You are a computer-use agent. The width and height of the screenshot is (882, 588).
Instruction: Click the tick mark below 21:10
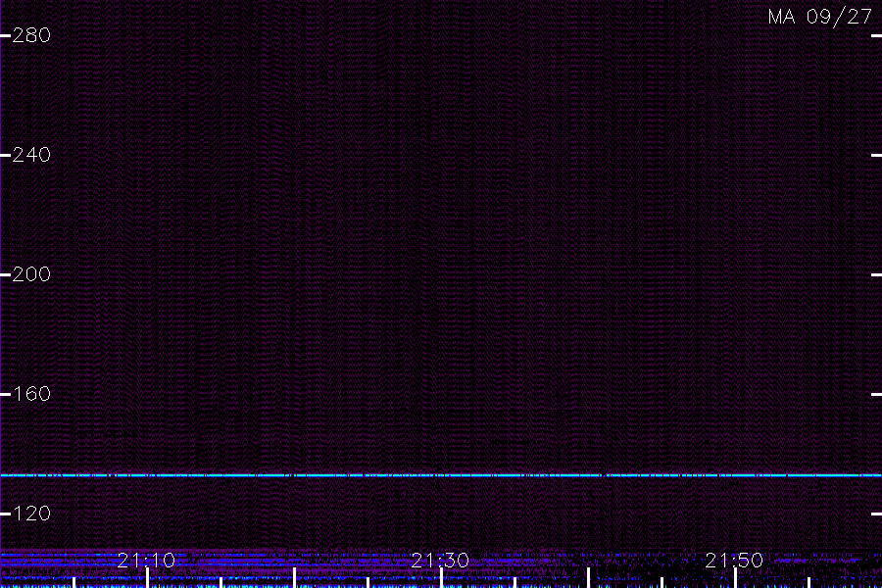pyautogui.click(x=147, y=578)
